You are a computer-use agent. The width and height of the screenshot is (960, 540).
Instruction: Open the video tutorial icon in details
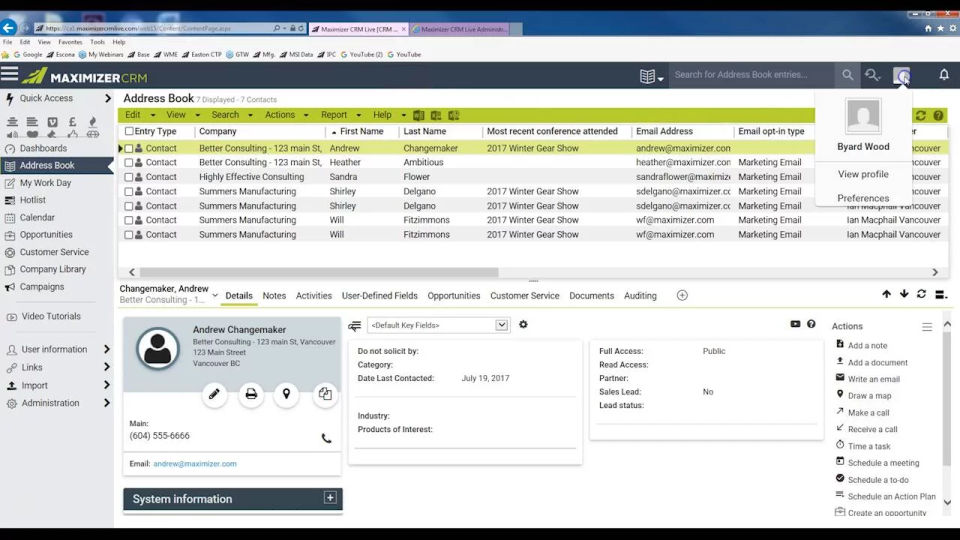[795, 324]
